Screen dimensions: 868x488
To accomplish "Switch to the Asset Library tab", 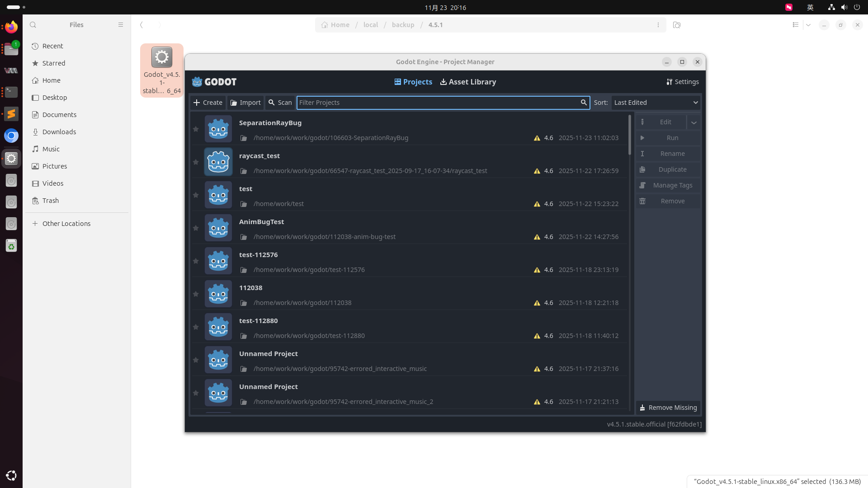I will coord(468,82).
